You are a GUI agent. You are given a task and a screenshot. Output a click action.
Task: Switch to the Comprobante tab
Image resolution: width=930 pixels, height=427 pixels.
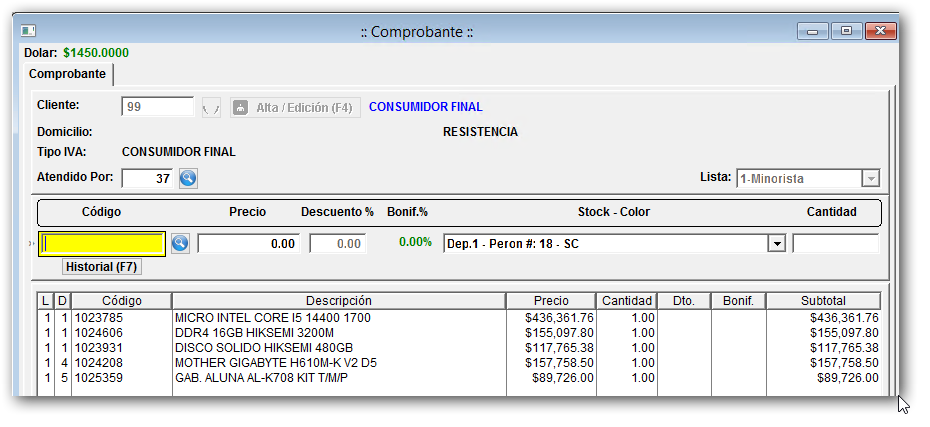[x=67, y=75]
